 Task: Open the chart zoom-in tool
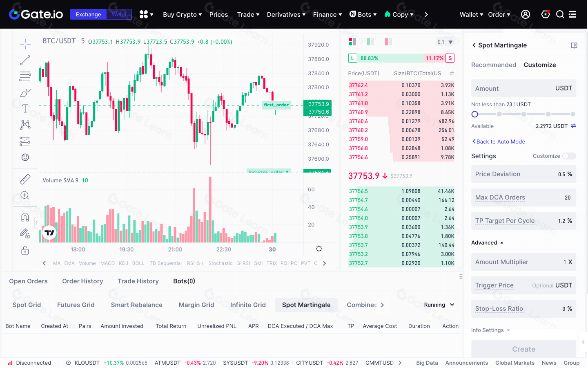25,195
